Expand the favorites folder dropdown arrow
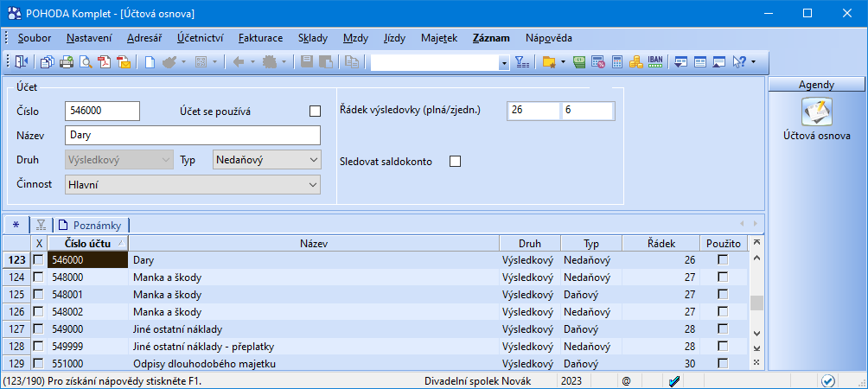This screenshot has width=868, height=389. pyautogui.click(x=564, y=62)
